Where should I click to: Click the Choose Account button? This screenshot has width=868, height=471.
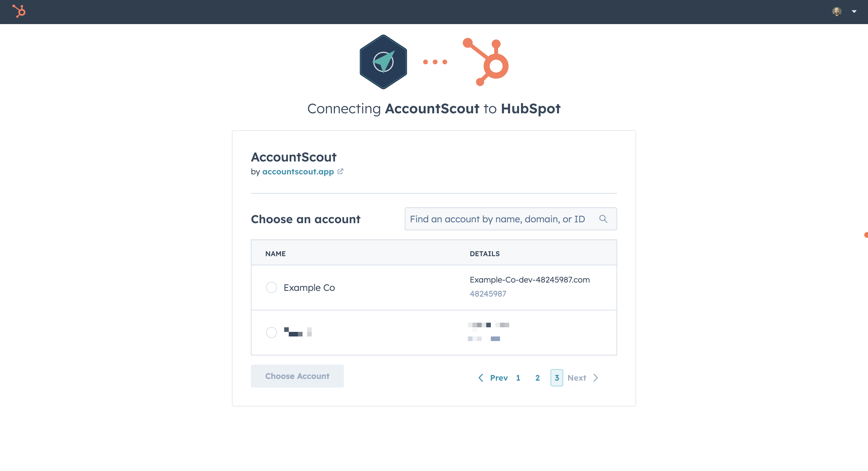coord(297,376)
